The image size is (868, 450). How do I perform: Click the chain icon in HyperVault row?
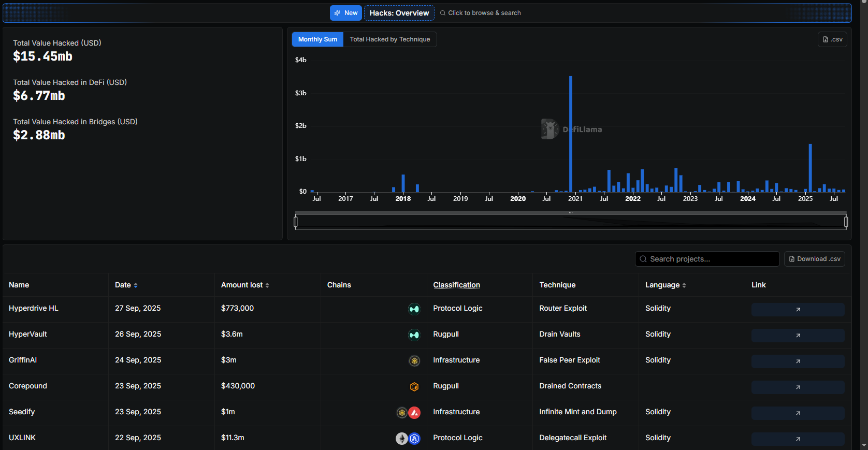click(414, 335)
